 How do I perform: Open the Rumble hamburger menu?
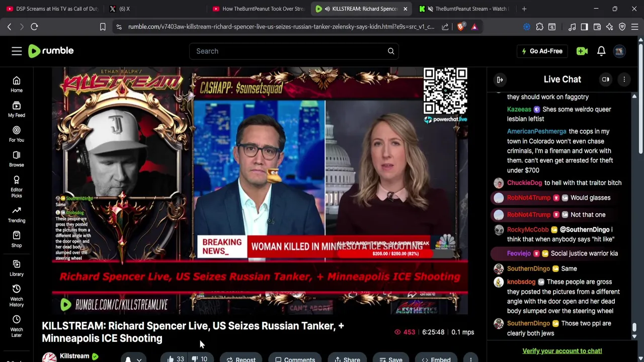point(17,51)
